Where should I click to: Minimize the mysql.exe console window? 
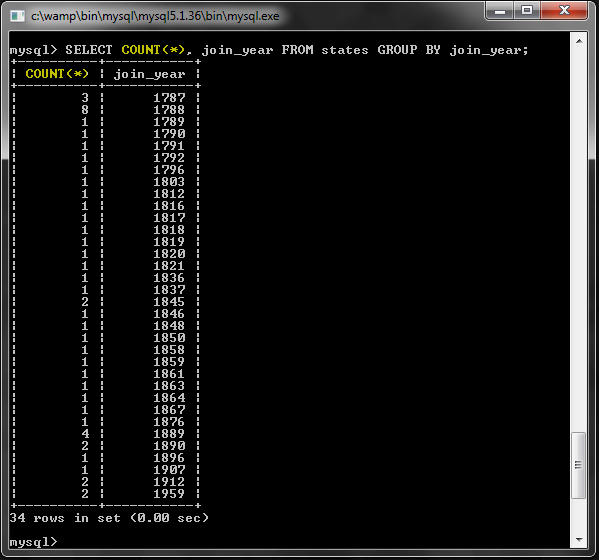499,11
